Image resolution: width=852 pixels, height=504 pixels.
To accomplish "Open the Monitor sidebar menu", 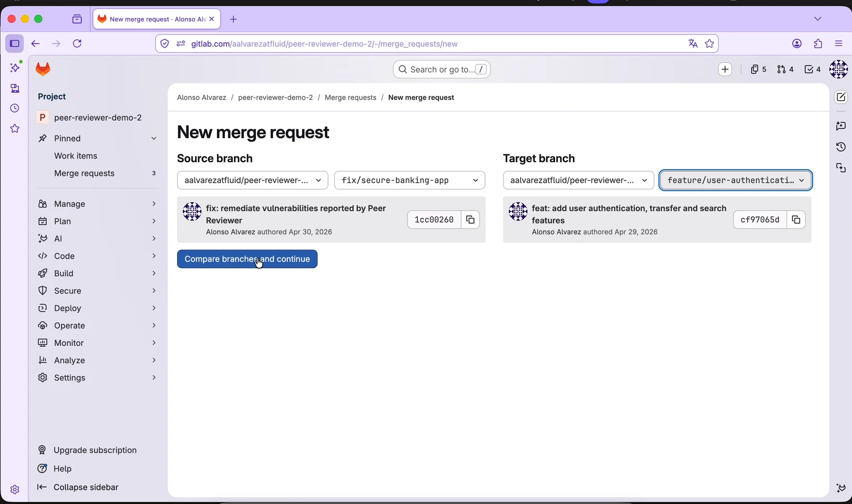I will point(97,343).
